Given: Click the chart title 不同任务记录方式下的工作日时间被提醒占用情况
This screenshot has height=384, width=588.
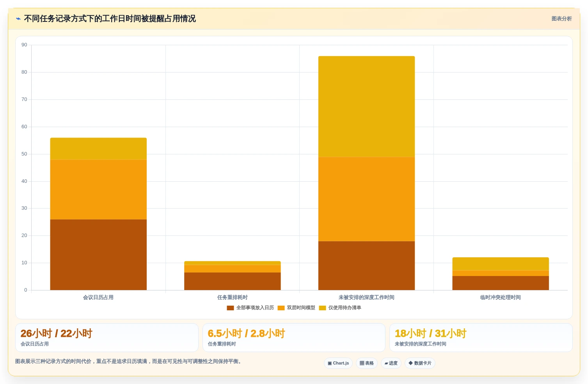Looking at the screenshot, I should click(110, 19).
